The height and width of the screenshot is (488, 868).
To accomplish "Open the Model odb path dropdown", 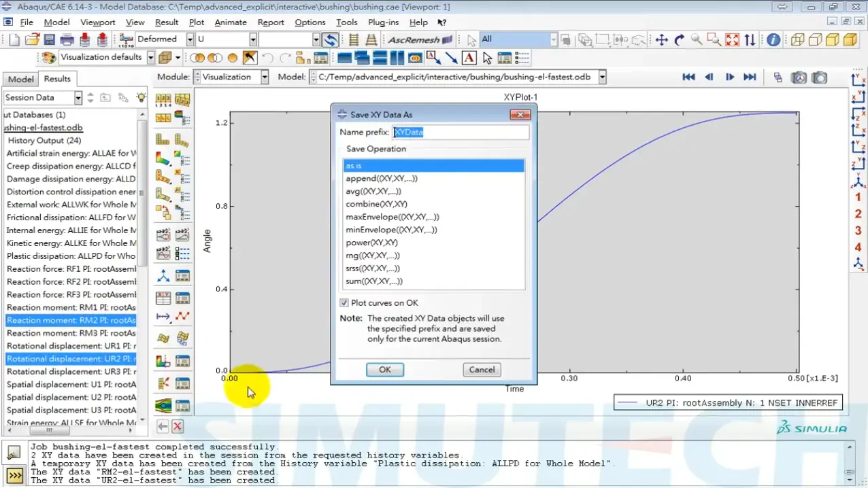I will click(602, 77).
